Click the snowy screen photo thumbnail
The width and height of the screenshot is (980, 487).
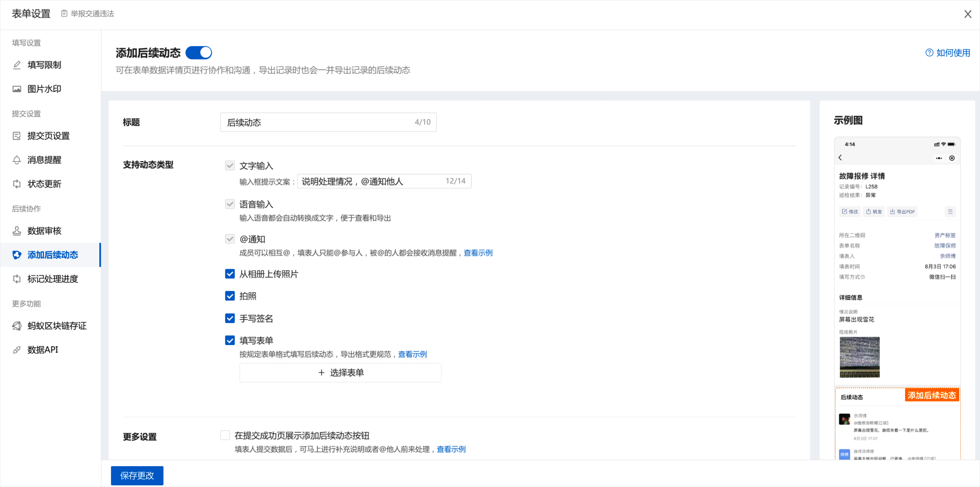tap(860, 357)
